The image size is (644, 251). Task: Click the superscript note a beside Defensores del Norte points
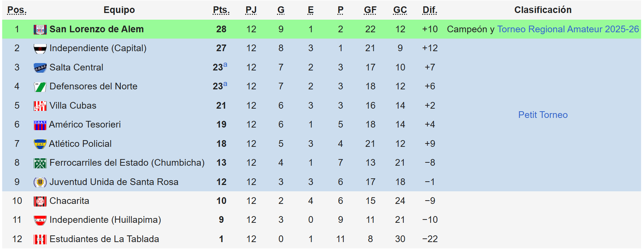pos(225,84)
